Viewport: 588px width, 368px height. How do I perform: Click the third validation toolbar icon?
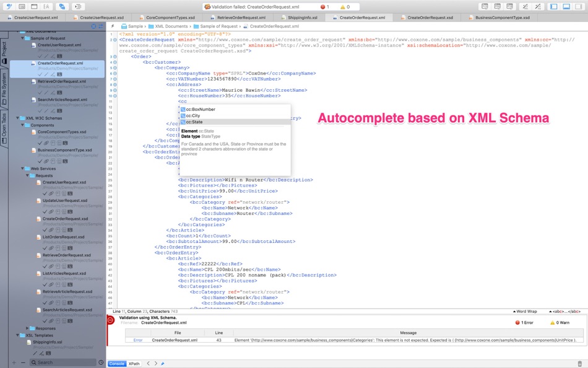[509, 6]
